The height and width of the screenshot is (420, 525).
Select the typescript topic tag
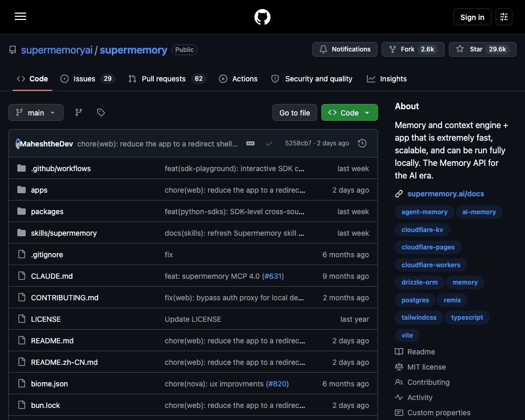467,318
